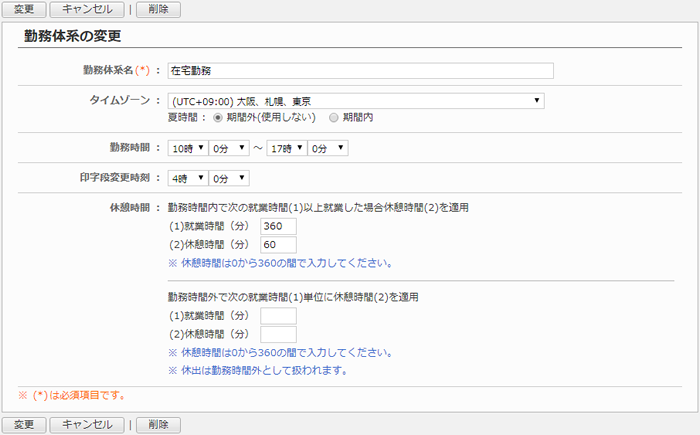This screenshot has height=435, width=700.
Task: Open the タイムゾーン dropdown list
Action: point(356,101)
